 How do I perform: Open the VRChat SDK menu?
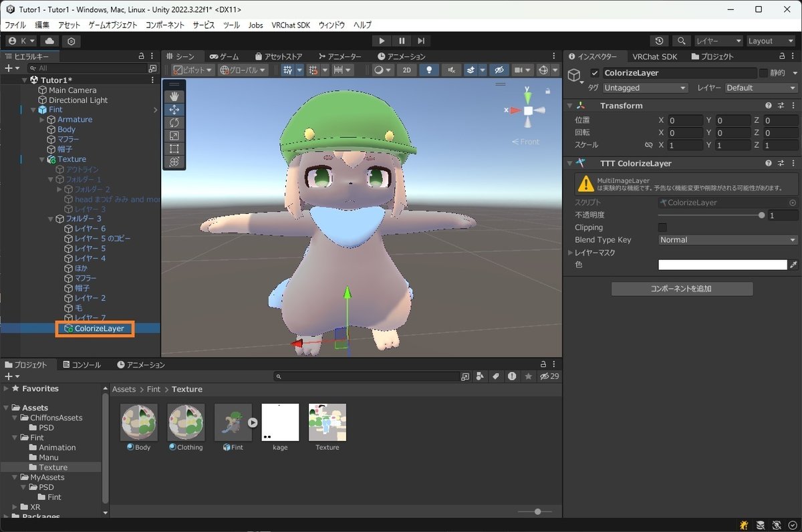tap(291, 25)
